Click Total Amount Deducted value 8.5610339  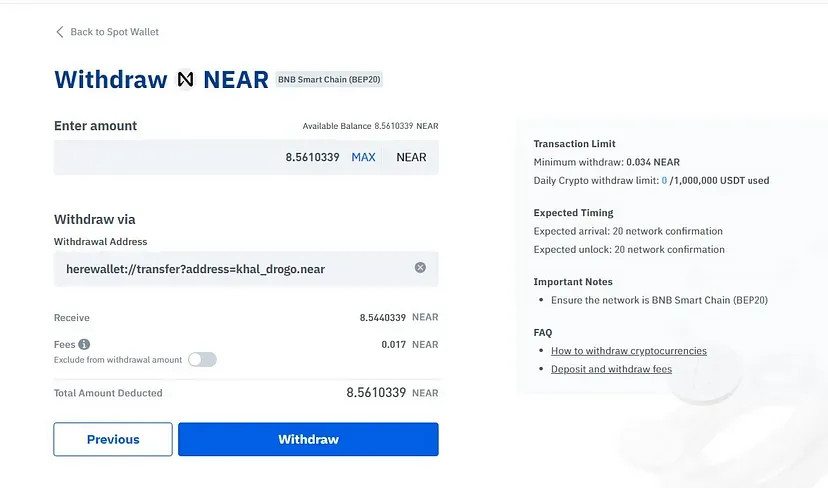[x=376, y=393]
